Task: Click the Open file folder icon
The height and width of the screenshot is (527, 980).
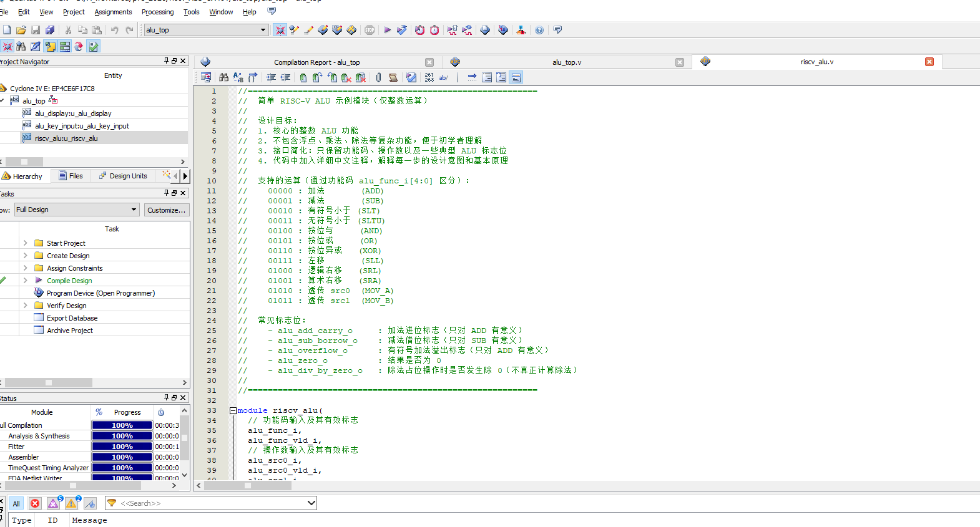Action: point(21,30)
